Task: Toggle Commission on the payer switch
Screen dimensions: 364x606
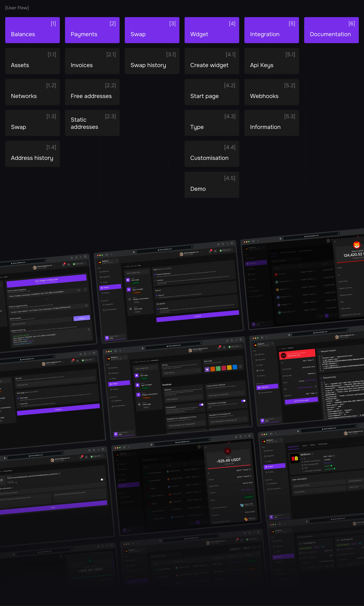Action: [243, 401]
